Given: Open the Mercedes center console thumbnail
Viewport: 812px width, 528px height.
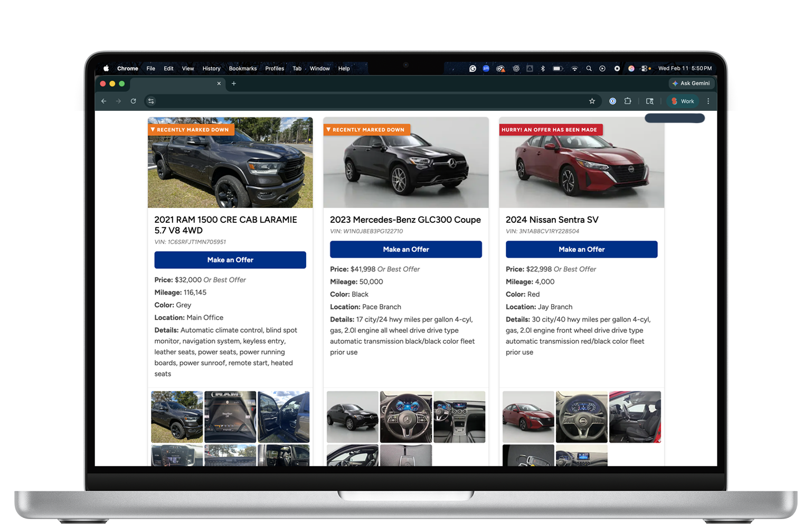Looking at the screenshot, I should [459, 417].
